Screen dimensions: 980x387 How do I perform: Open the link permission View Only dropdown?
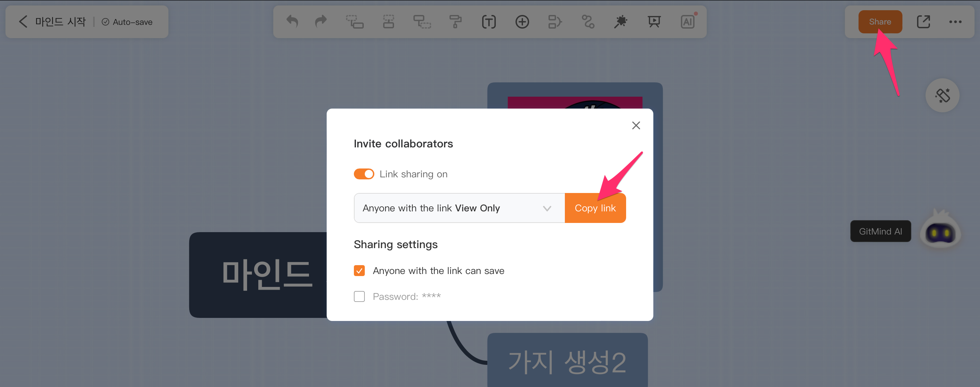tap(459, 208)
